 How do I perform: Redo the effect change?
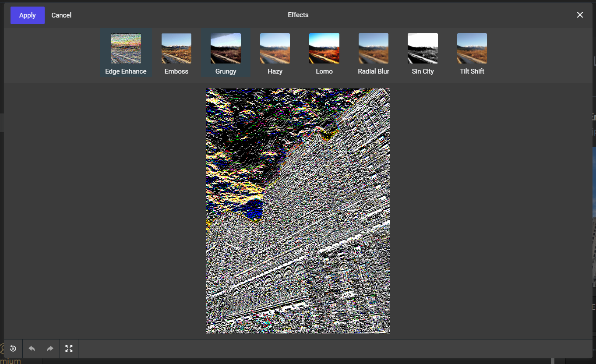(50, 349)
